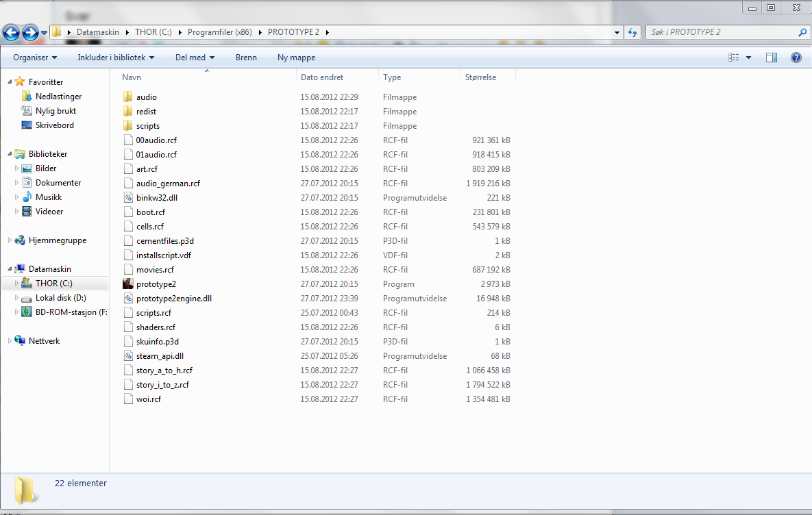Image resolution: width=812 pixels, height=515 pixels.
Task: Select the prototype2engine.dll file icon
Action: [128, 298]
